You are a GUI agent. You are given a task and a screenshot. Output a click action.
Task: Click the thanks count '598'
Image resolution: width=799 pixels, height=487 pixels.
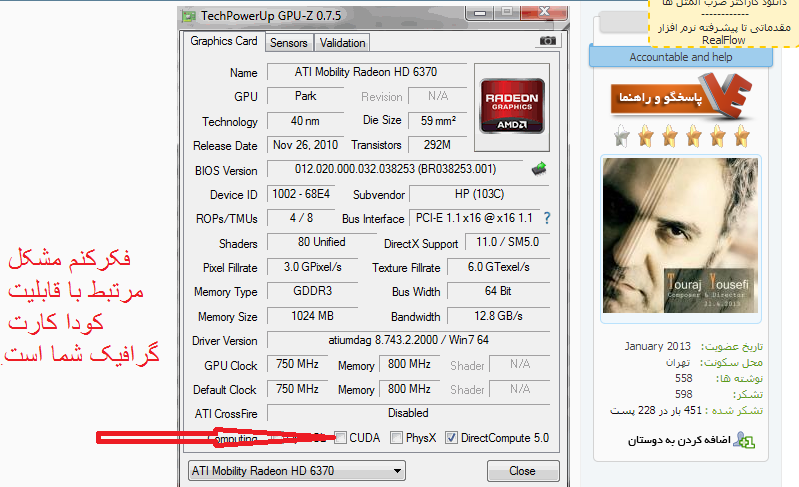683,394
